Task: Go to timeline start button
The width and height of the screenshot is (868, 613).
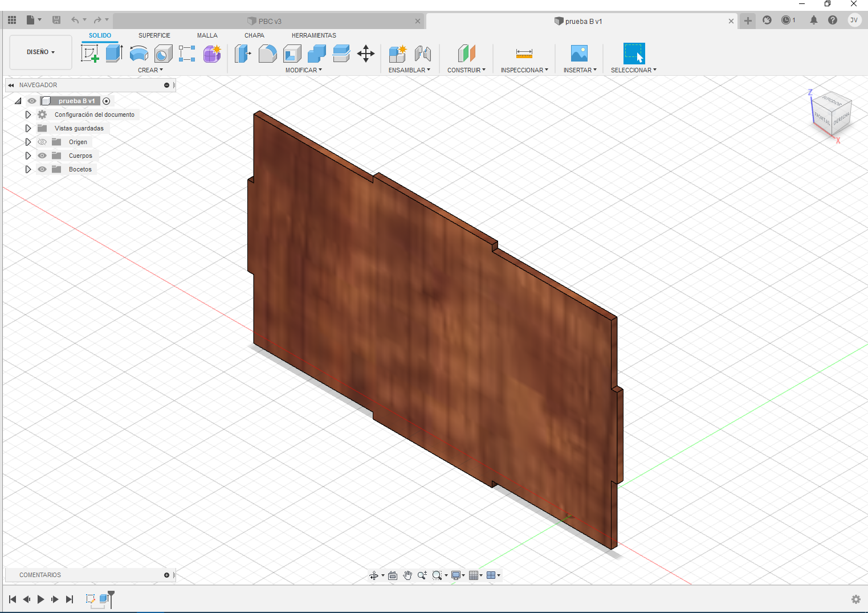Action: [13, 599]
